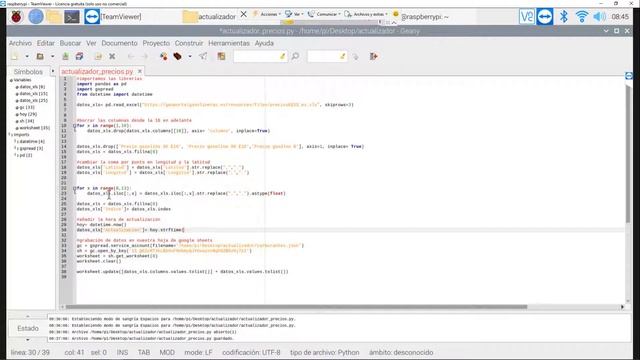640x360 pixels.
Task: Select datos_xls [6] in symbol list
Action: pyautogui.click(x=32, y=87)
